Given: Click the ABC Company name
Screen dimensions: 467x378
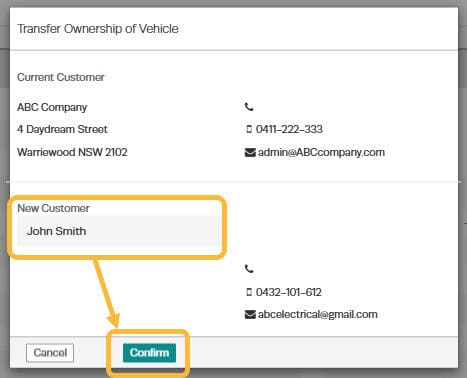Looking at the screenshot, I should click(x=52, y=107).
